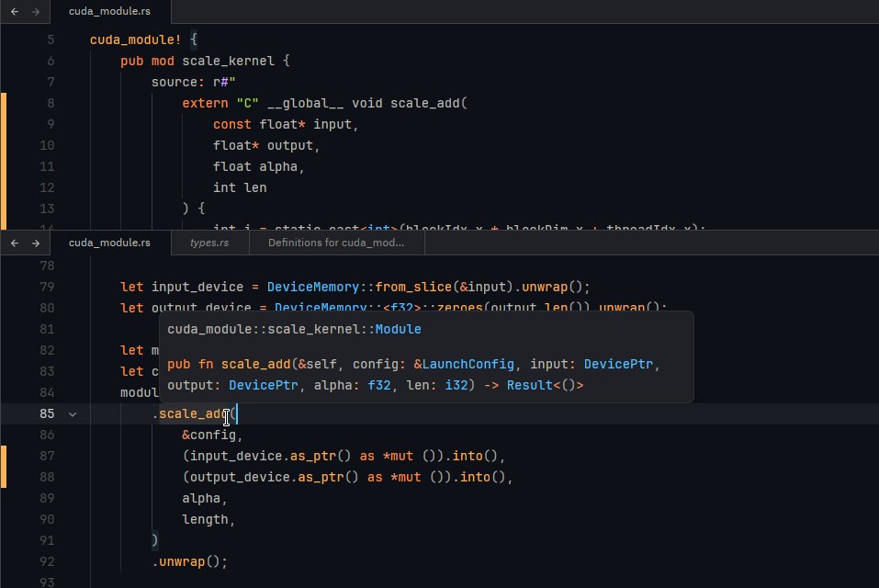
Task: Go forward using lower pane forward arrow
Action: [x=36, y=243]
